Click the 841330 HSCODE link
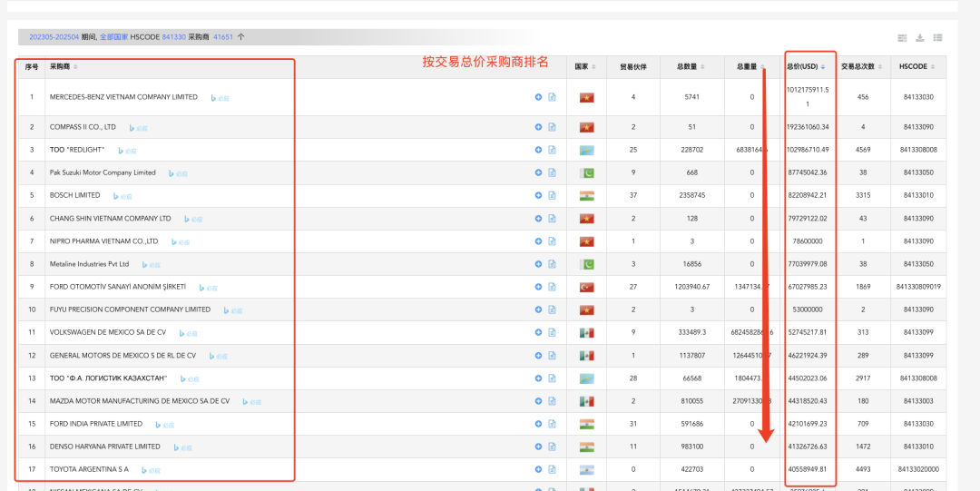 pyautogui.click(x=173, y=37)
